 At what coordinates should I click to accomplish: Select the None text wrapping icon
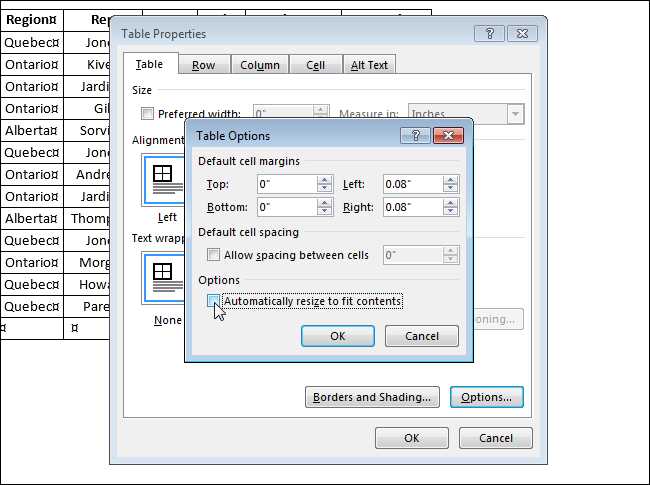pos(164,278)
